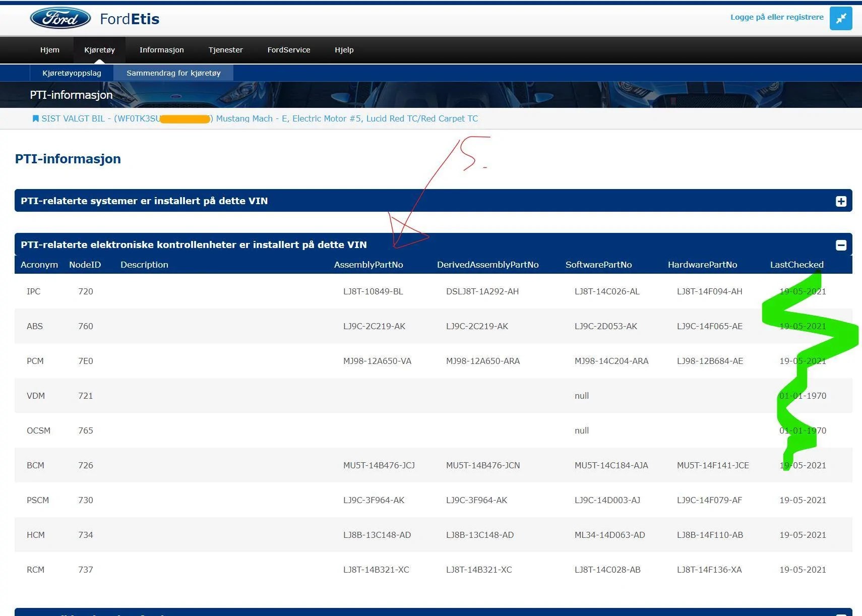
Task: Click software part ML34-14D063-AD
Action: click(x=610, y=535)
